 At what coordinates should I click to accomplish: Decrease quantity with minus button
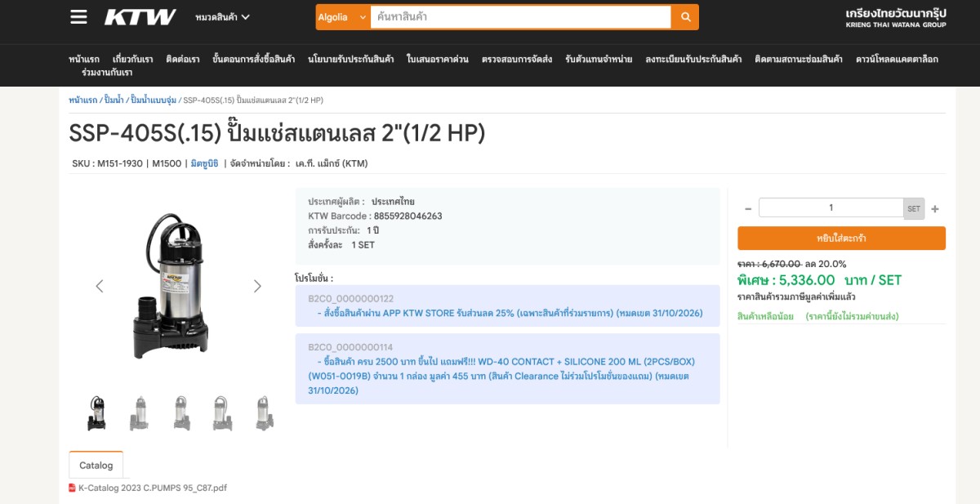pos(747,208)
